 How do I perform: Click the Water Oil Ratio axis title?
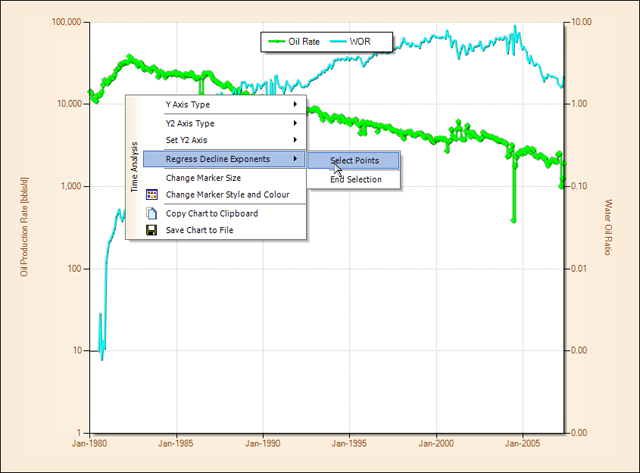tap(608, 226)
